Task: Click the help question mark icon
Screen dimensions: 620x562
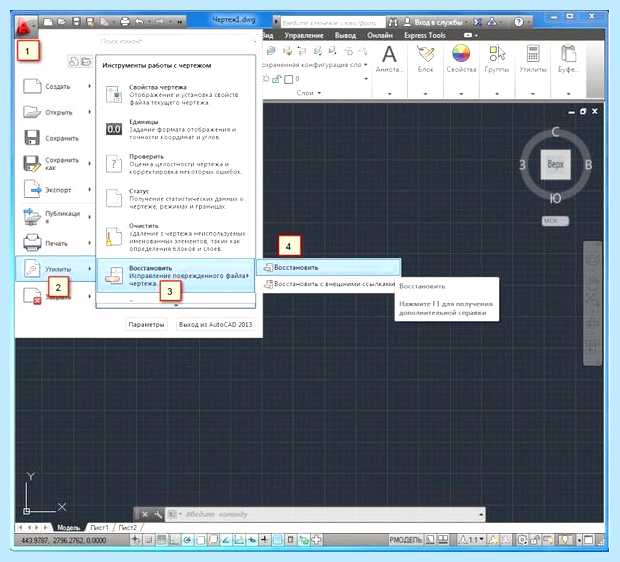Action: (x=519, y=22)
